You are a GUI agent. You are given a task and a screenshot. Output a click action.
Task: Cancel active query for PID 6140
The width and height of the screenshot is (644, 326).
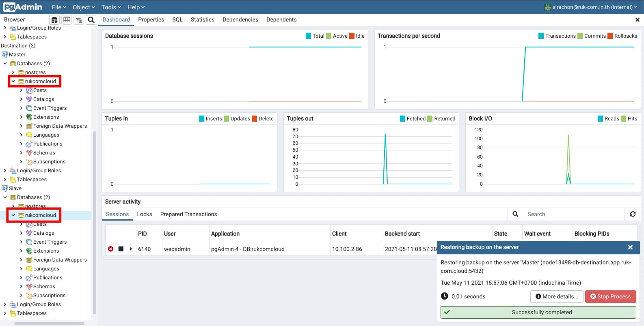point(121,249)
